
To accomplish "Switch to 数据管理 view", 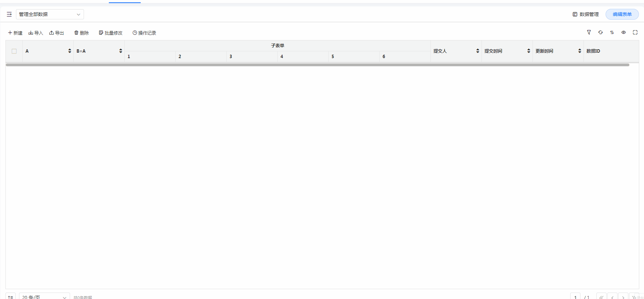I will tap(586, 14).
